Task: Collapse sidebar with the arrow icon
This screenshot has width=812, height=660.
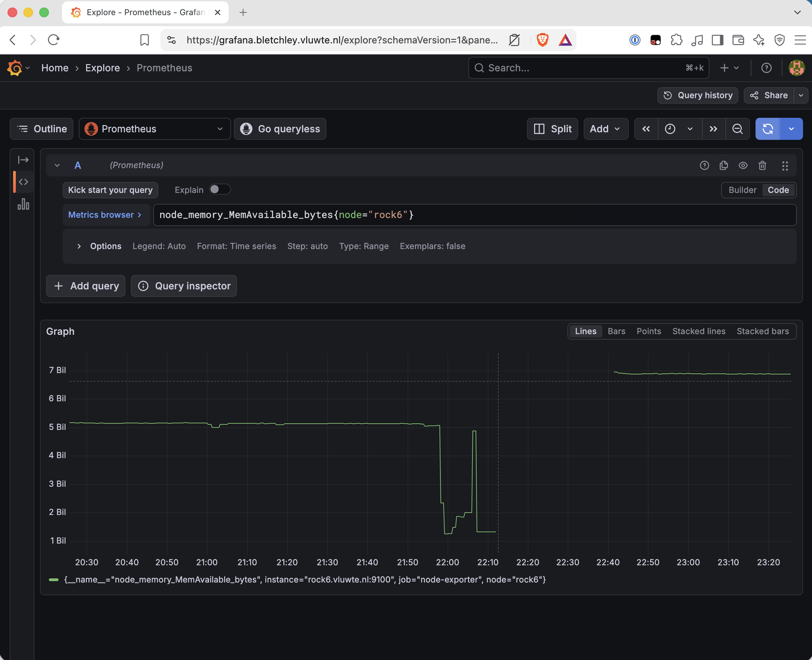Action: (x=23, y=160)
